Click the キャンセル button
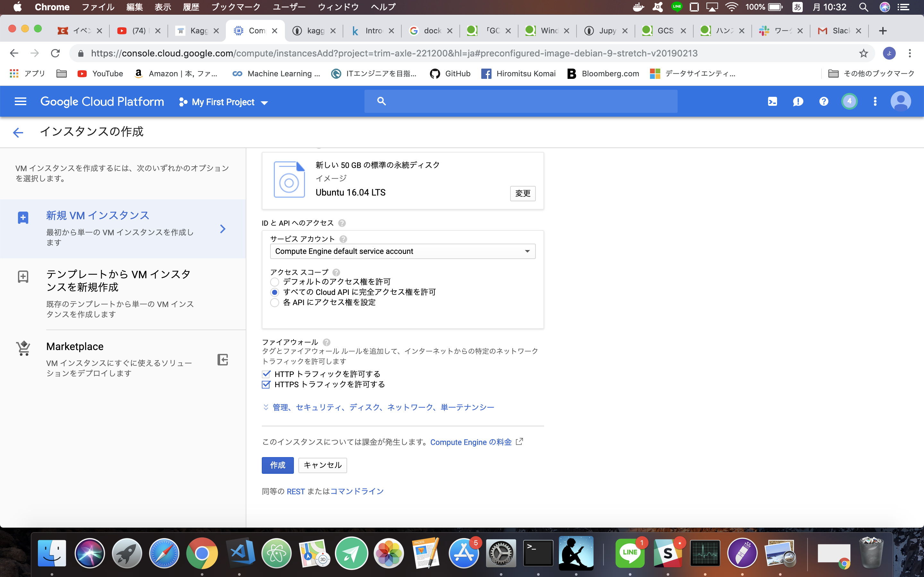 [322, 465]
